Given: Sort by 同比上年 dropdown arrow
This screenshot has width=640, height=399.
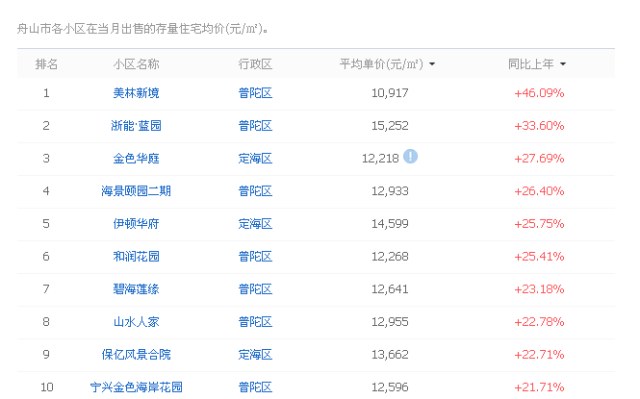Looking at the screenshot, I should click(563, 64).
